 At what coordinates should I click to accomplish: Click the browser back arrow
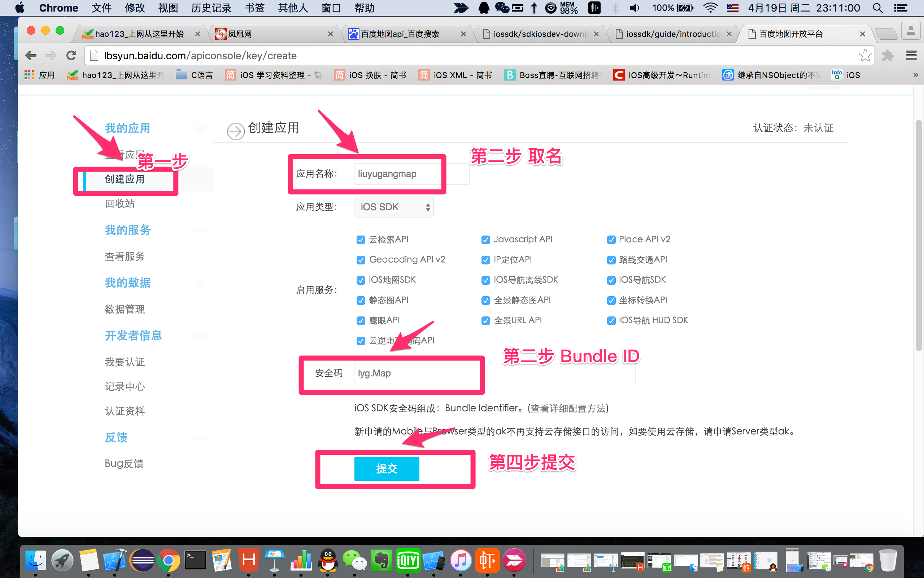pos(31,56)
